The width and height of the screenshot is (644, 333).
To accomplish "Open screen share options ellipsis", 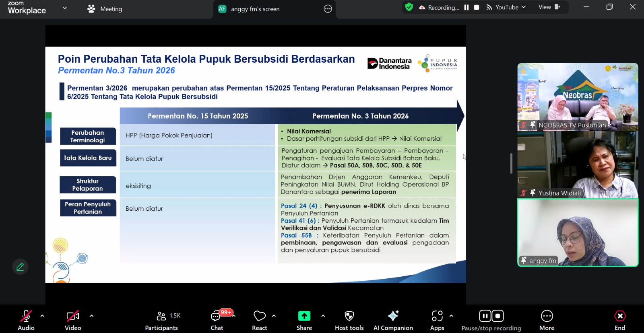I will point(328,9).
